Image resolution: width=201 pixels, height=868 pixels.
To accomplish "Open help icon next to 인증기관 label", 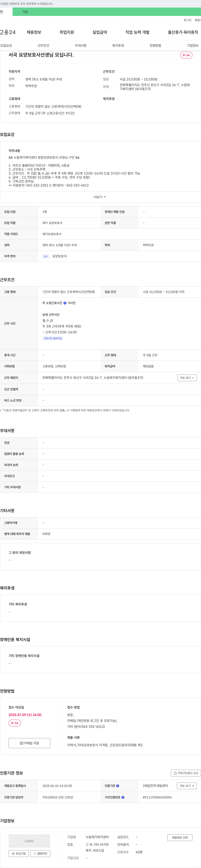I will pos(117,785).
